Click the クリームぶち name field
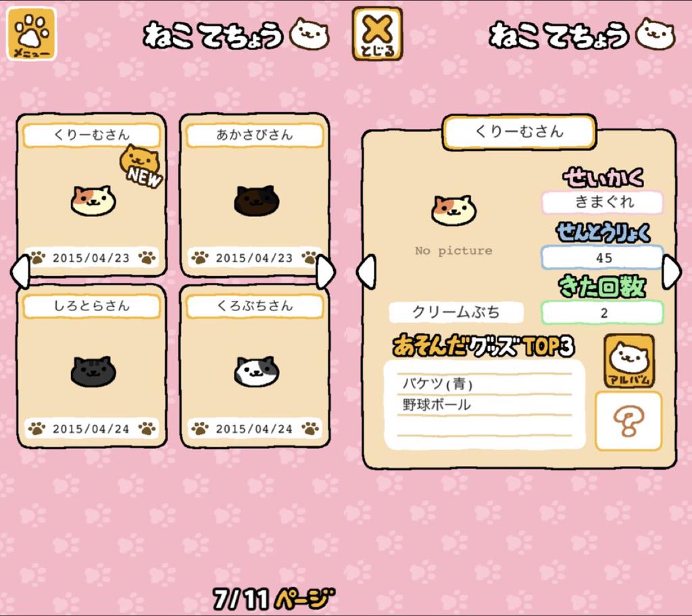The image size is (692, 616). (x=456, y=312)
